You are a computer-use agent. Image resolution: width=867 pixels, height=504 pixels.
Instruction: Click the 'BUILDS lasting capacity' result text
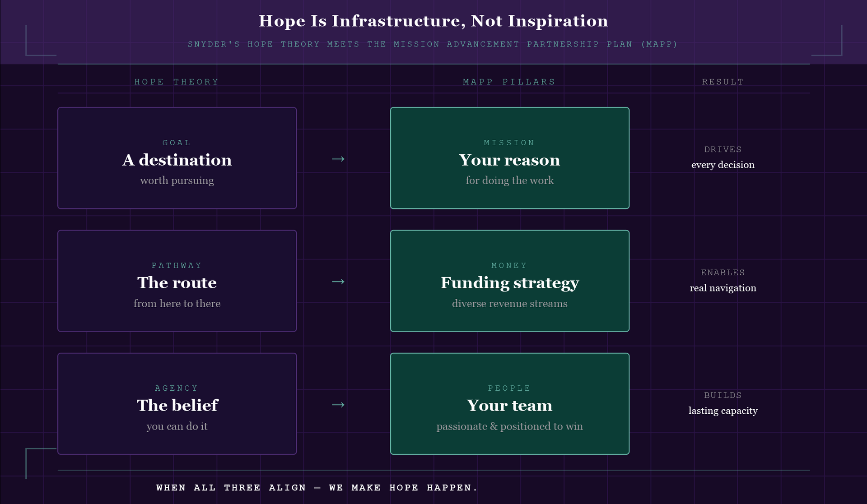click(722, 403)
